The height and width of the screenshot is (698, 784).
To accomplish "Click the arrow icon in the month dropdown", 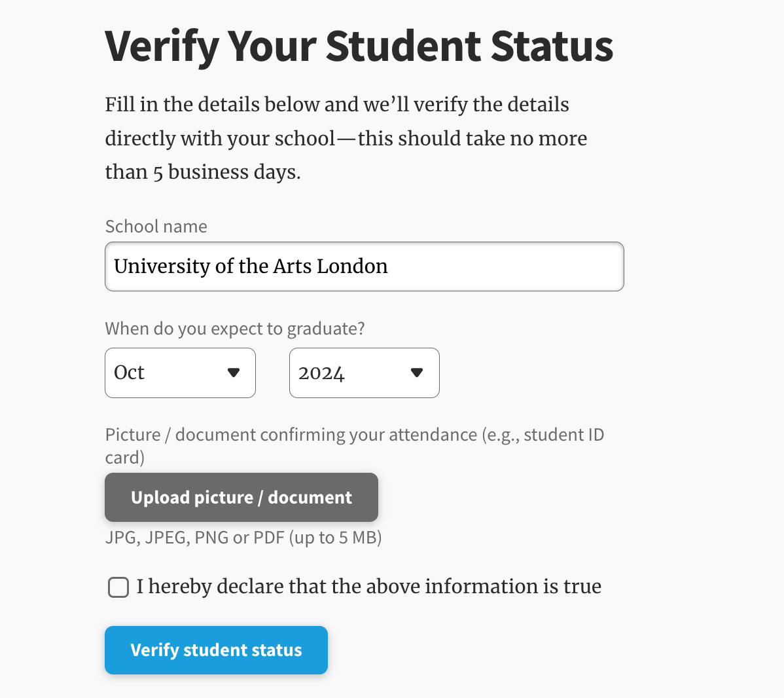I will (234, 373).
